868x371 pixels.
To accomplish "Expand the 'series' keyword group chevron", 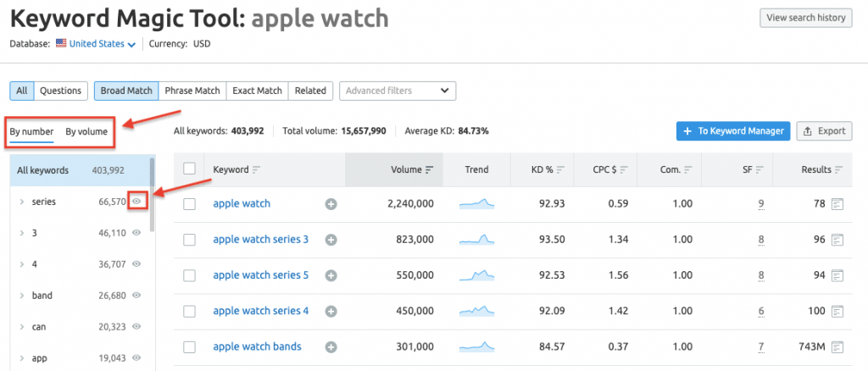I will coord(21,202).
